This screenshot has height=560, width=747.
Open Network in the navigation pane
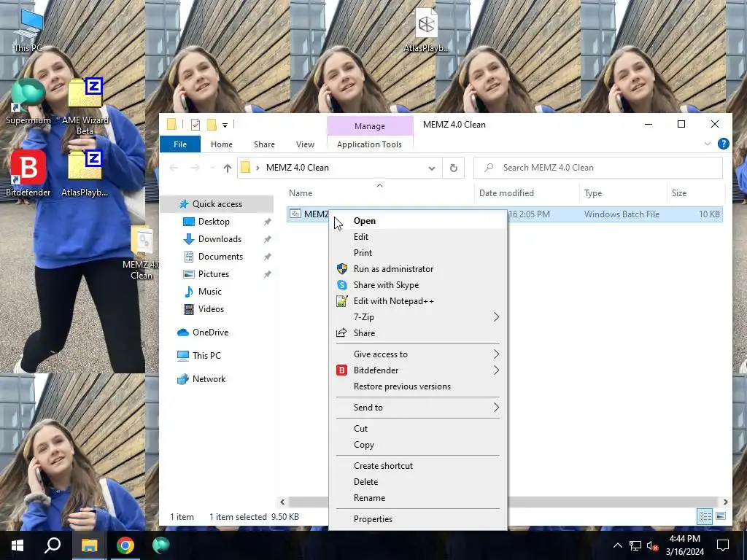pyautogui.click(x=209, y=379)
